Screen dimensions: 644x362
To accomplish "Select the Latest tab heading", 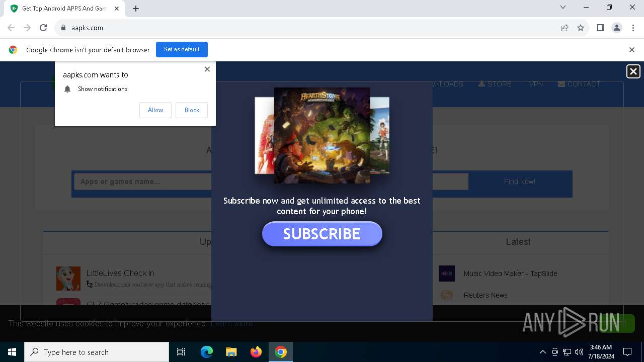I will coord(518,242).
